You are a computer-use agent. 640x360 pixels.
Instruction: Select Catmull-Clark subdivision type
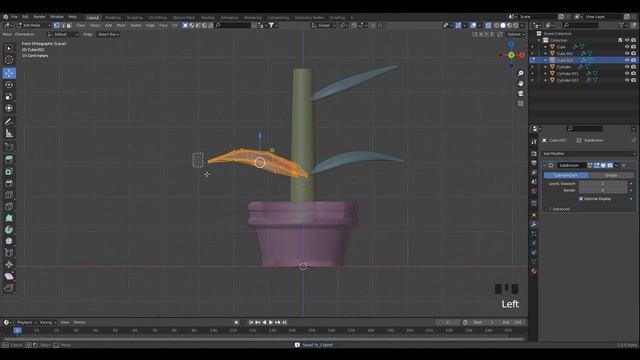click(566, 176)
